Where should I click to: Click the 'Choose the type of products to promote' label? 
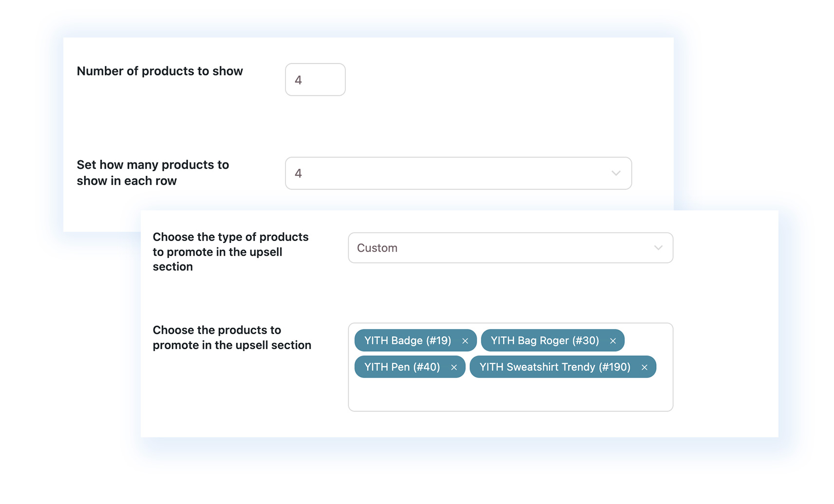(x=230, y=252)
